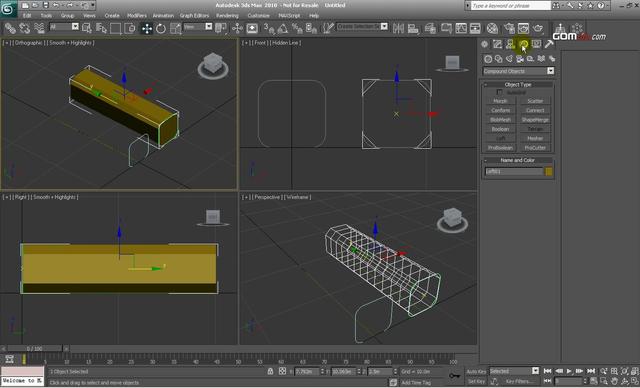Open the Edit menu
Viewport: 640px width, 388px height.
click(27, 16)
